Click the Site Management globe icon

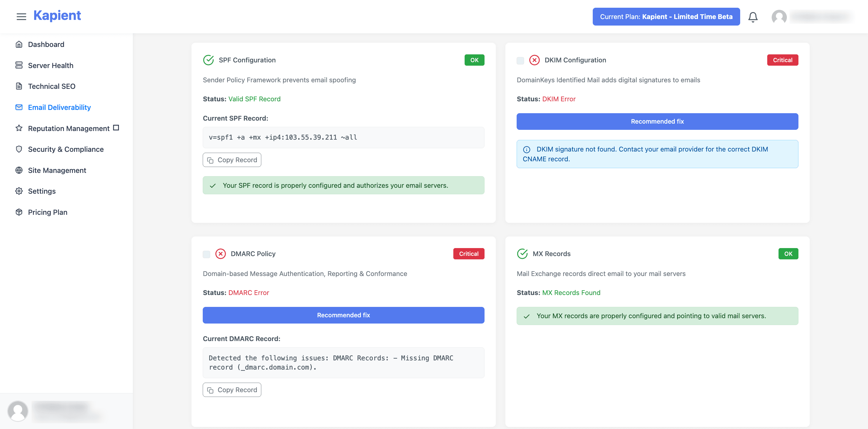pyautogui.click(x=19, y=170)
